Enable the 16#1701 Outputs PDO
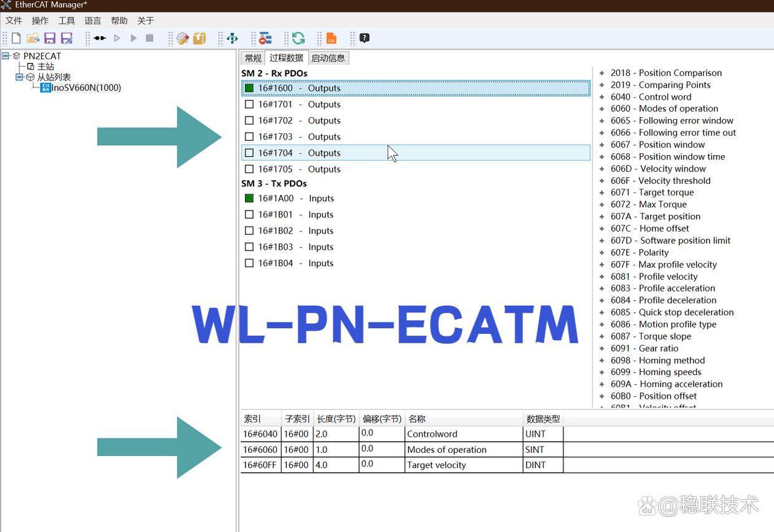774x532 pixels. [249, 105]
